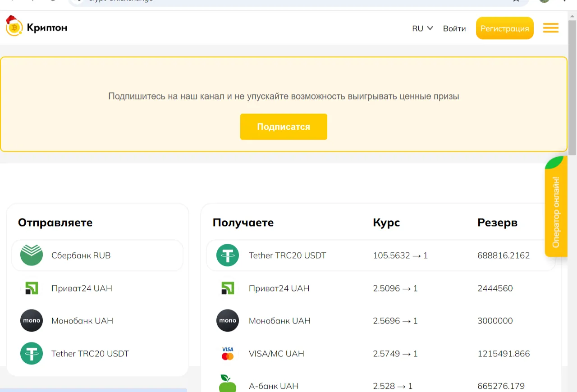Screen dimensions: 577x392
Task: Click reserve value 1215491.866
Action: [x=504, y=354]
